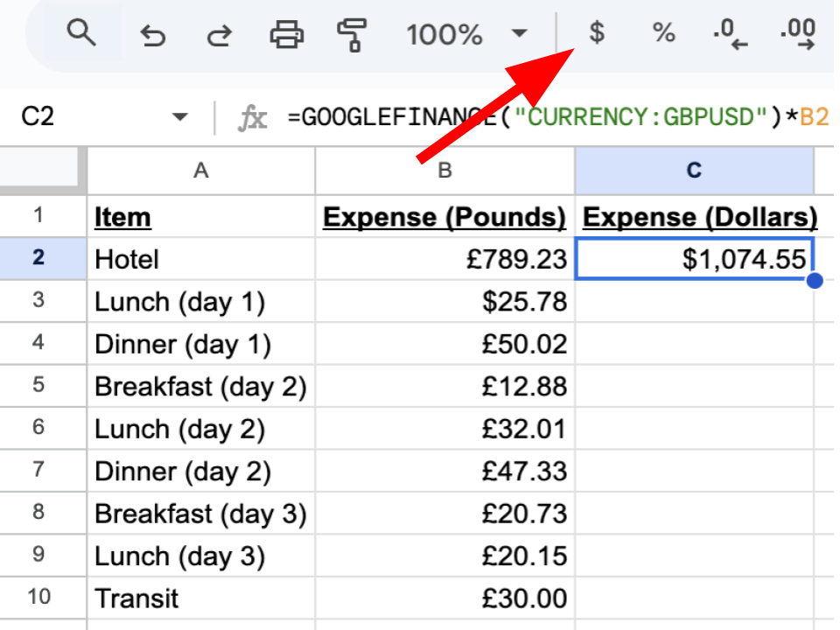
Task: Click the undo arrow icon
Action: click(x=152, y=35)
